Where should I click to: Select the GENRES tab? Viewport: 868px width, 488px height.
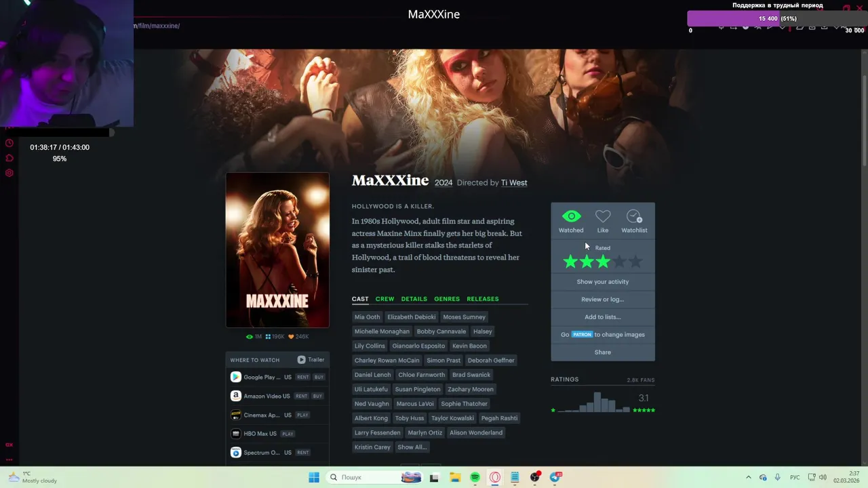(x=447, y=299)
